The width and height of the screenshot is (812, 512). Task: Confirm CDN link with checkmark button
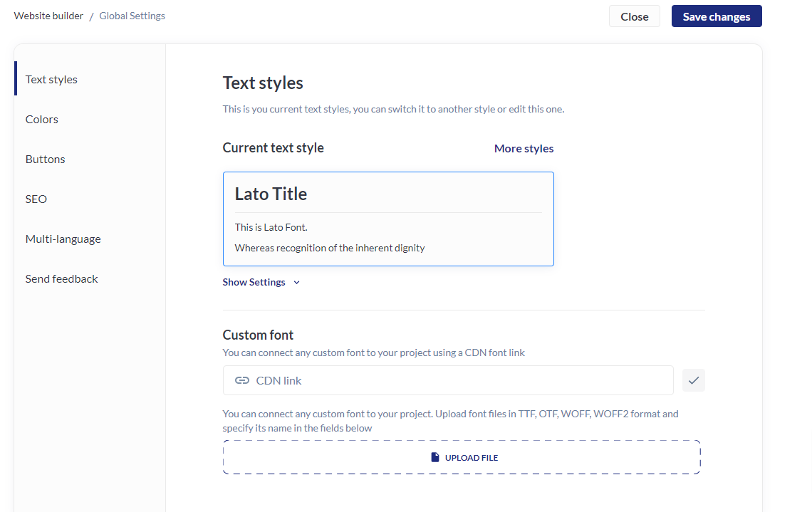point(694,380)
